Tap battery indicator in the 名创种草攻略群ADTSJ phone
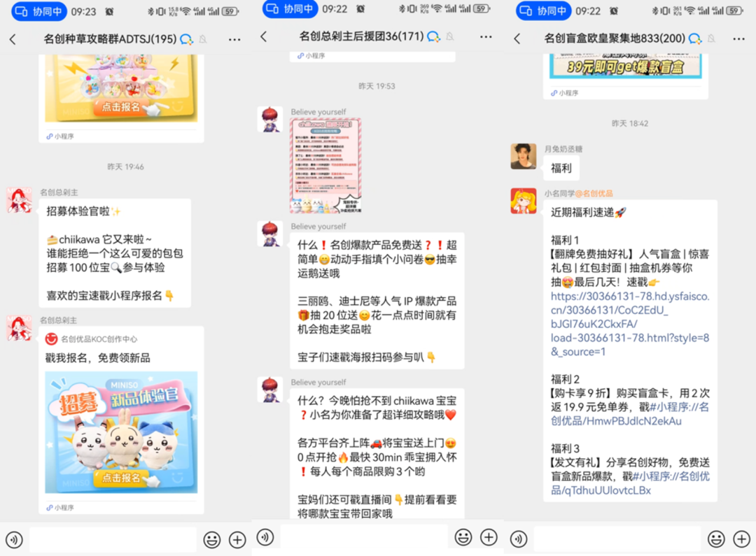This screenshot has width=756, height=556. (230, 11)
